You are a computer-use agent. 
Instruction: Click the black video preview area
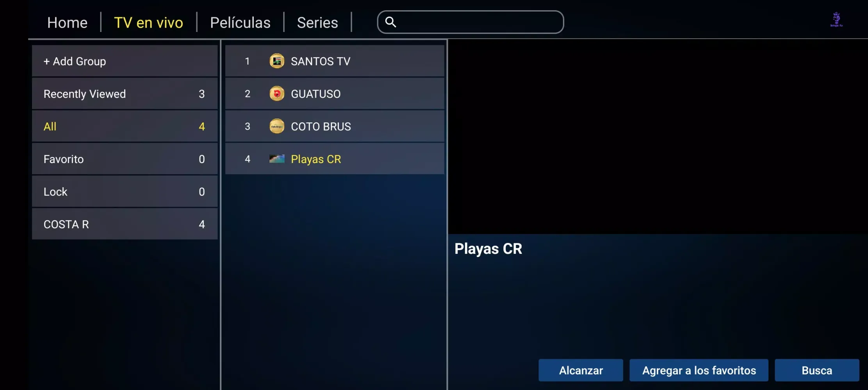point(658,136)
